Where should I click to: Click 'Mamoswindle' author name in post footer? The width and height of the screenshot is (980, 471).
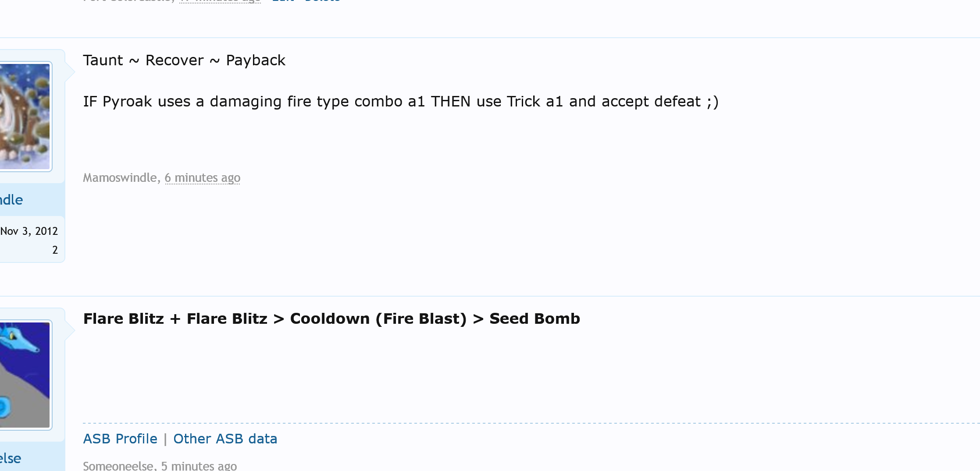120,177
